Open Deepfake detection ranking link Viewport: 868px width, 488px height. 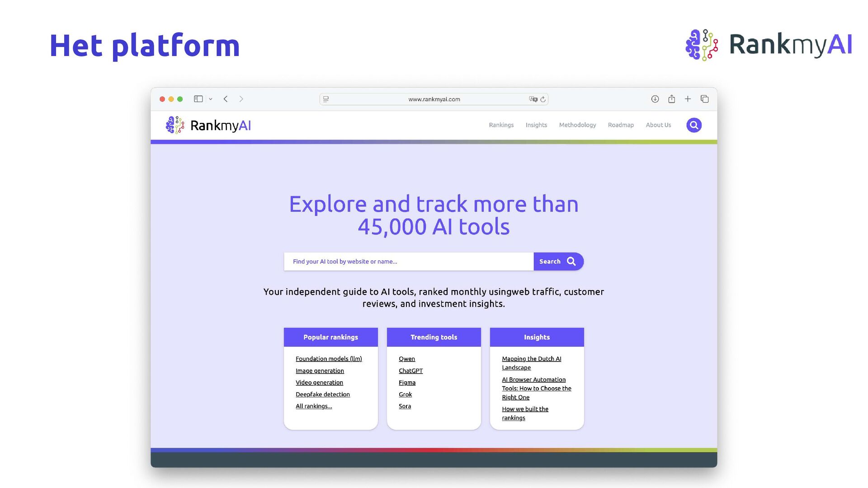323,394
